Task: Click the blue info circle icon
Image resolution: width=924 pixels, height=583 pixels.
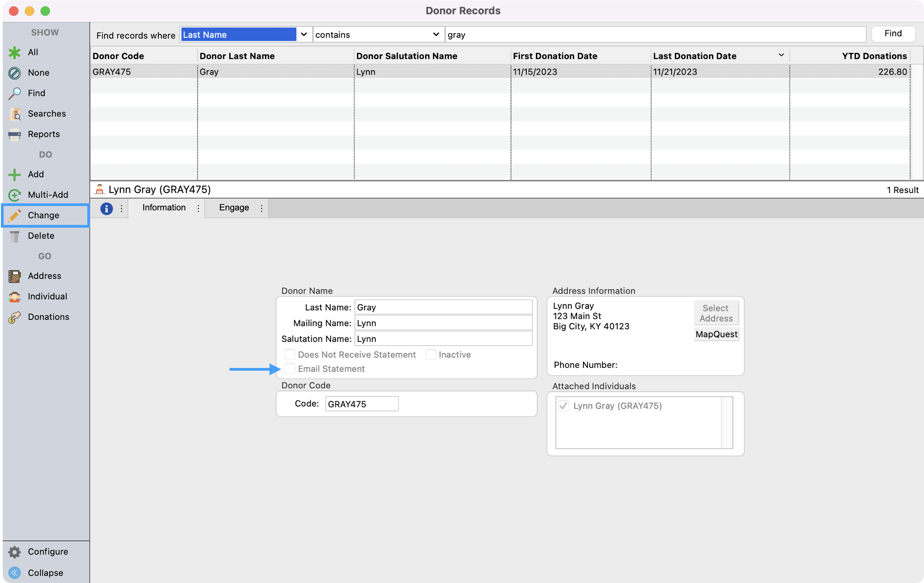Action: 106,208
